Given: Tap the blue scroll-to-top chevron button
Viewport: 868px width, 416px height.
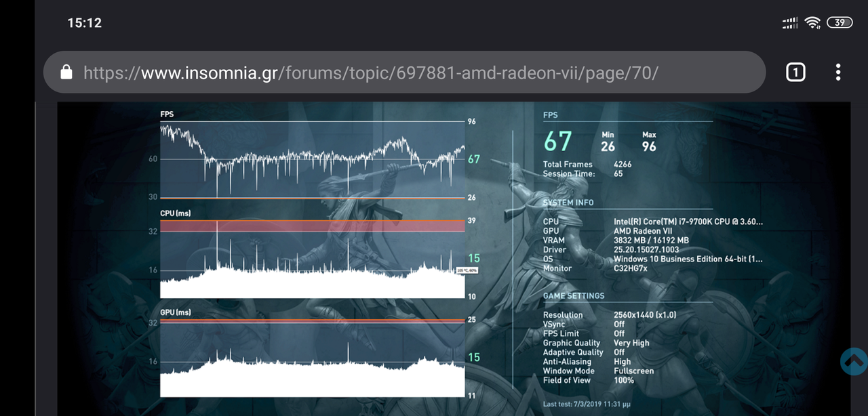Looking at the screenshot, I should click(854, 361).
